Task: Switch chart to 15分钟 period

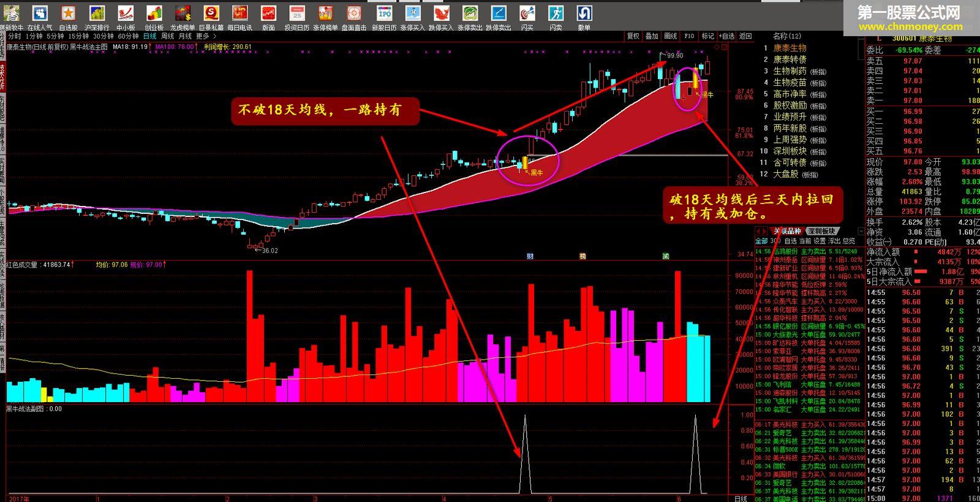Action: pos(78,36)
